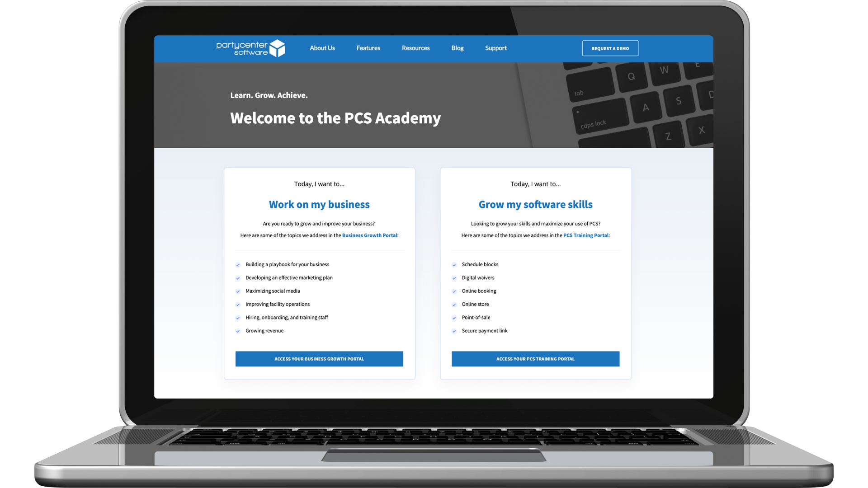Click the checkmark icon next to Digital waivers
This screenshot has height=488, width=868.
pos(454,278)
